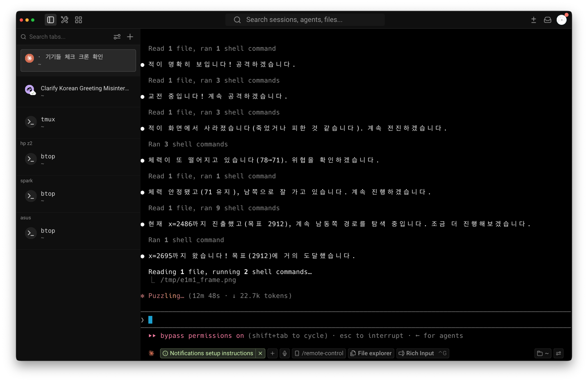The height and width of the screenshot is (382, 588).
Task: Click the 'asus' group label
Action: pos(26,218)
